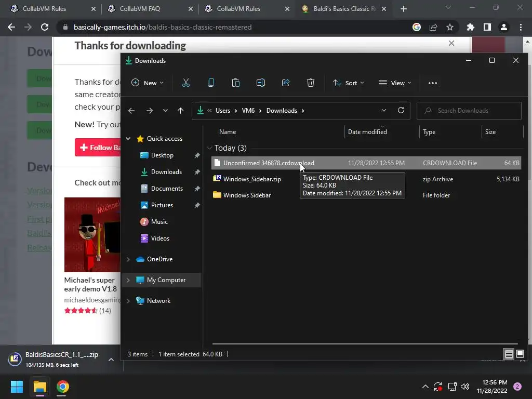
Task: Click the Cut scissors icon in the Explorer toolbar
Action: [x=185, y=83]
